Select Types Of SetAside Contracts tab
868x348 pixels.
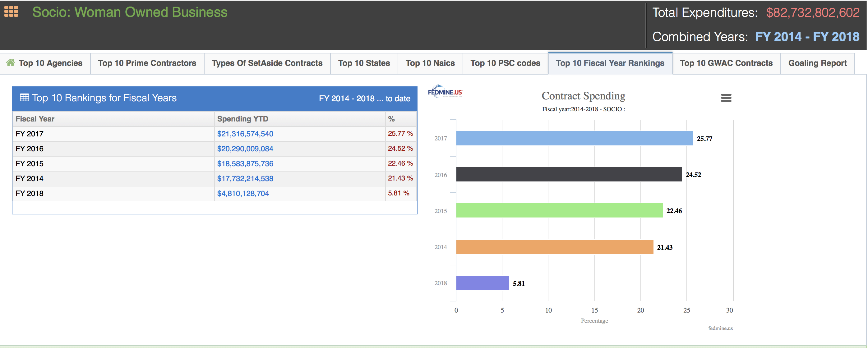267,63
